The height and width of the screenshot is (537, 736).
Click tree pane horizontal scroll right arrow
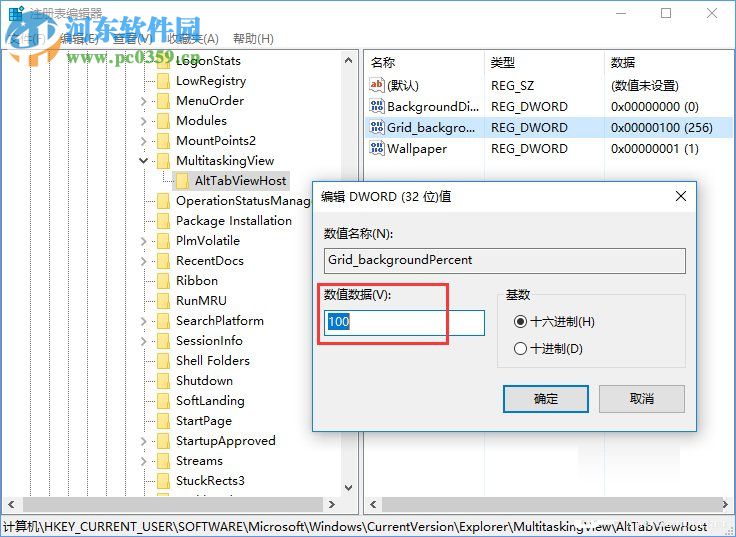point(332,505)
